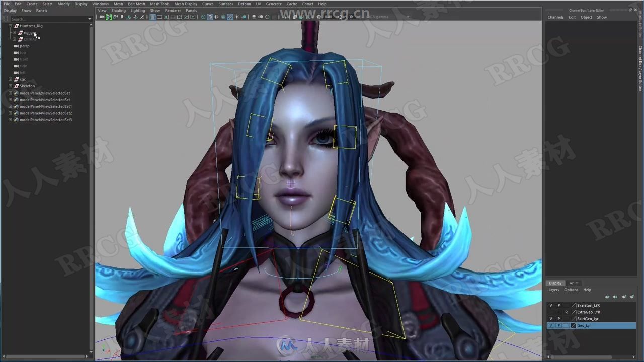Click the outliner search field
The image size is (644, 362).
(x=48, y=19)
